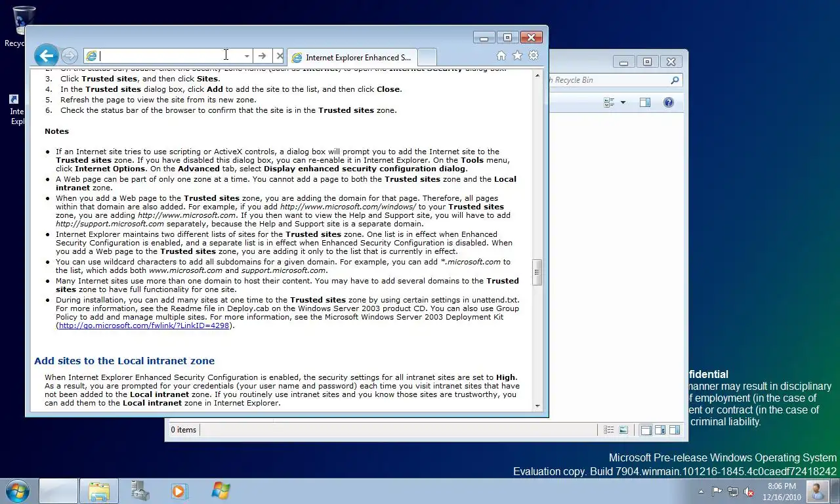Click the Stop (X) button in address bar
This screenshot has height=504, width=840.
(x=279, y=56)
